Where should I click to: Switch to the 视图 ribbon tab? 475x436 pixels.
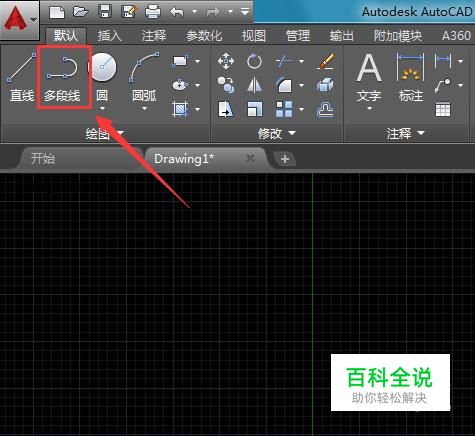click(x=254, y=35)
